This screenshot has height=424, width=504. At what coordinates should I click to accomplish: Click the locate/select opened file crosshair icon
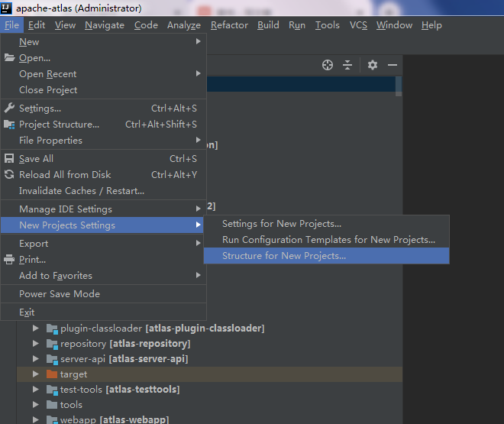[x=327, y=65]
